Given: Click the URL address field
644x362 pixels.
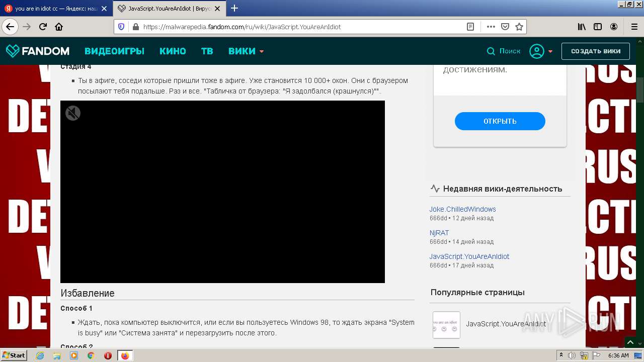Looking at the screenshot, I should [x=302, y=27].
